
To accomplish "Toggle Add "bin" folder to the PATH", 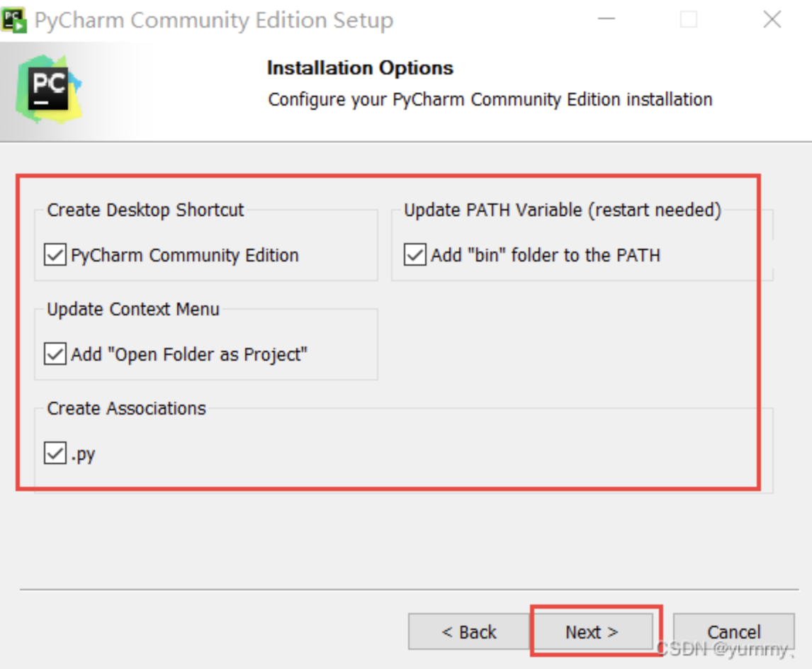I will tap(415, 254).
